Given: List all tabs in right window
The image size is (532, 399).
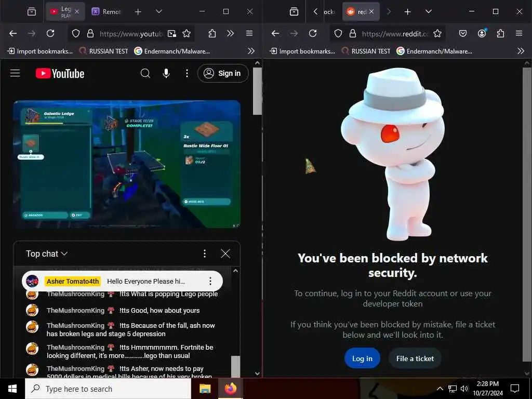Looking at the screenshot, I should [429, 11].
